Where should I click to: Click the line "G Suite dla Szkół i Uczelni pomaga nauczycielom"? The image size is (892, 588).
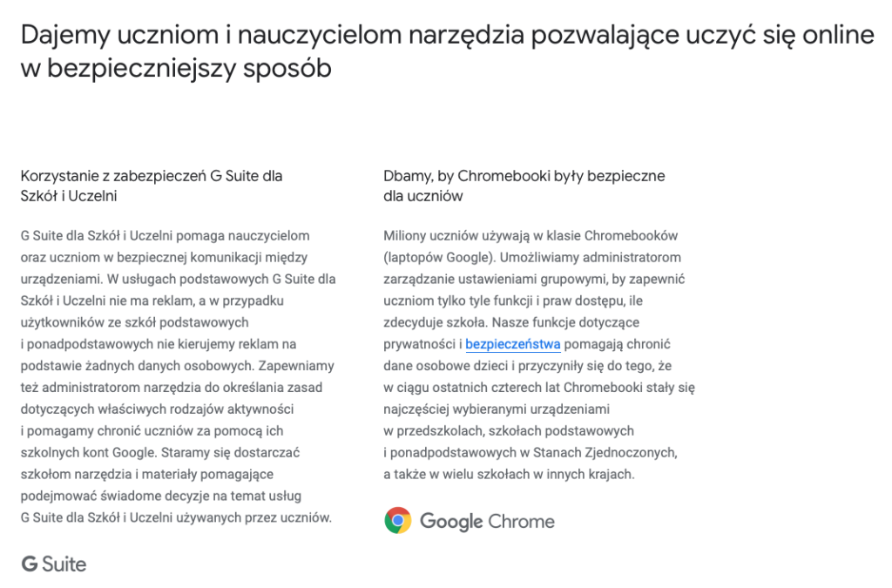coord(165,235)
